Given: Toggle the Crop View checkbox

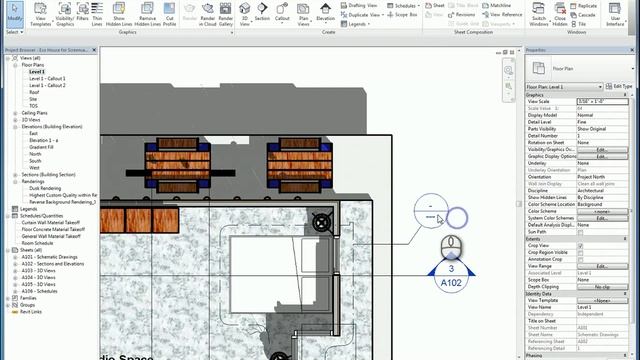Looking at the screenshot, I should (580, 246).
